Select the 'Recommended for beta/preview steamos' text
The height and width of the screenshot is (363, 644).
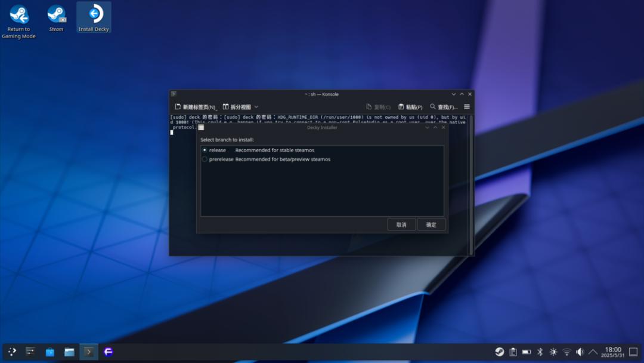coord(283,159)
